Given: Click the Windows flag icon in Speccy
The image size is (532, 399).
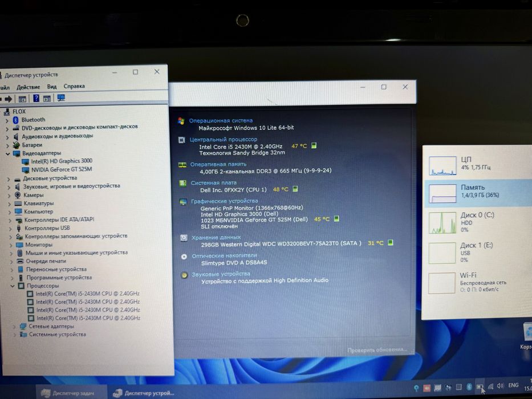Looking at the screenshot, I should click(181, 121).
